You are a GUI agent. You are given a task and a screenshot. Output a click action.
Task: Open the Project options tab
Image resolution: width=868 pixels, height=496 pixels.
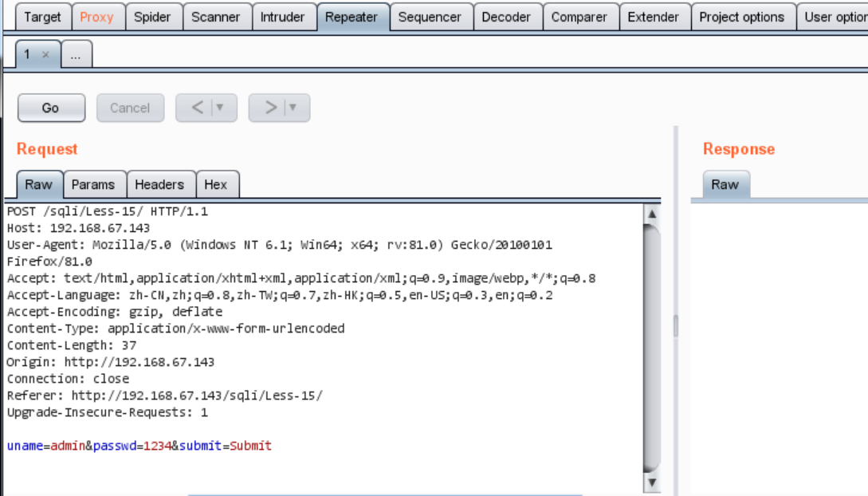(x=742, y=18)
